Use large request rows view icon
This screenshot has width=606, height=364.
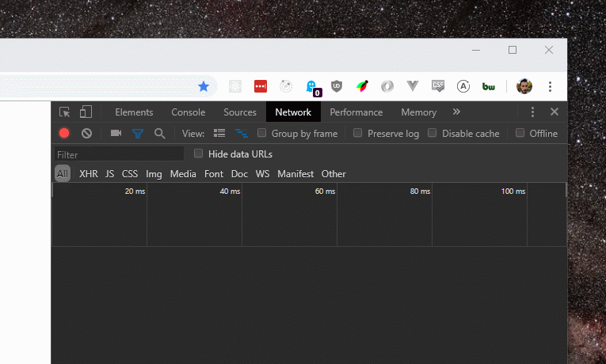click(219, 133)
